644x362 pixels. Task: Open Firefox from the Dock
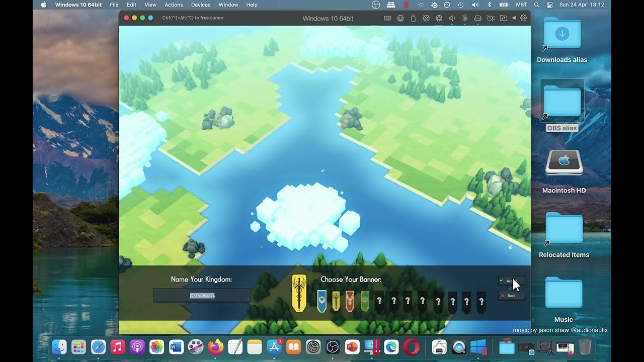coord(215,347)
